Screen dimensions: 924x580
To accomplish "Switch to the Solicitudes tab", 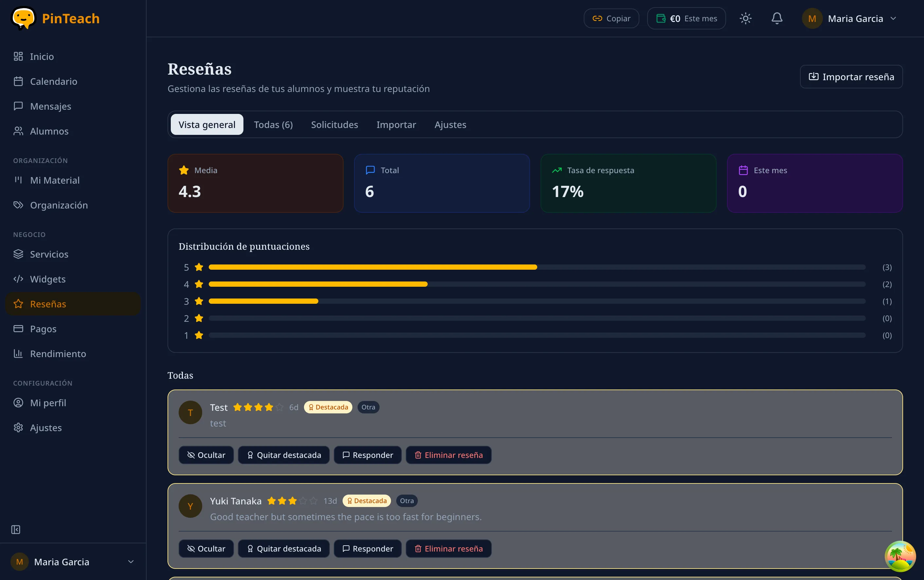I will (334, 124).
